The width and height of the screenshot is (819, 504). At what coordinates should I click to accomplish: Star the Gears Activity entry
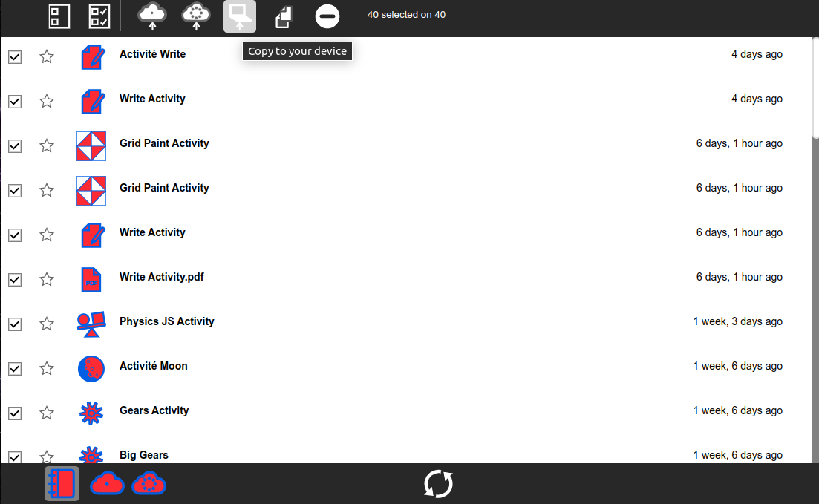(x=47, y=413)
